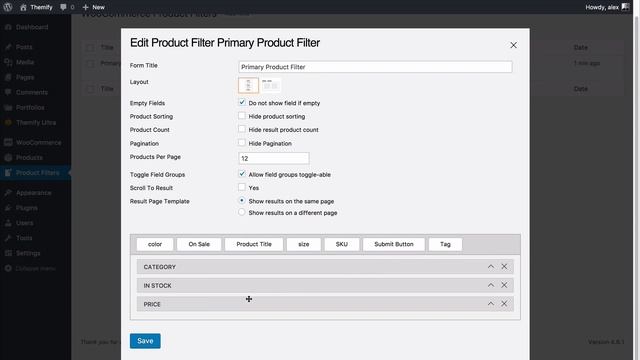Click the Media icon in sidebar
Screen dimensions: 640x360
click(8, 62)
